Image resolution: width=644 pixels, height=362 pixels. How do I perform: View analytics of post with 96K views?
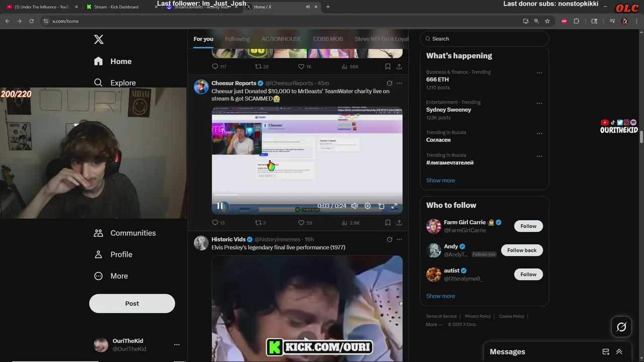pyautogui.click(x=350, y=66)
